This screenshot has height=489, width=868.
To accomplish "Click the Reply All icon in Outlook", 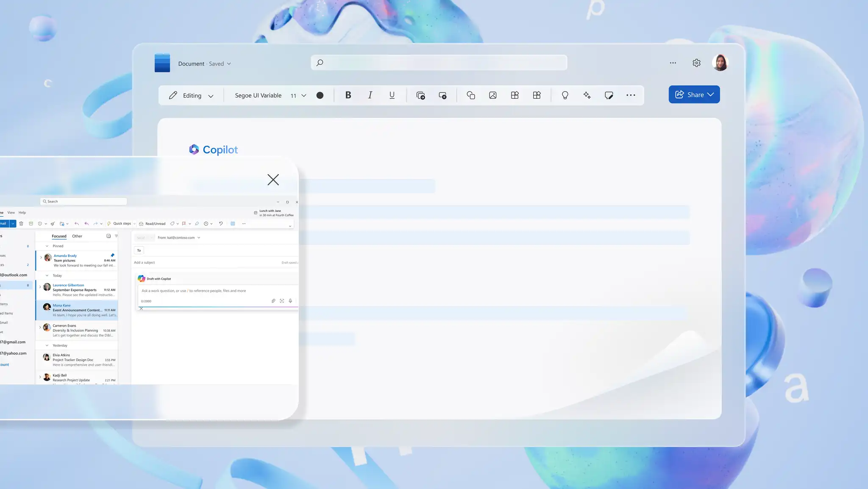I will click(86, 224).
